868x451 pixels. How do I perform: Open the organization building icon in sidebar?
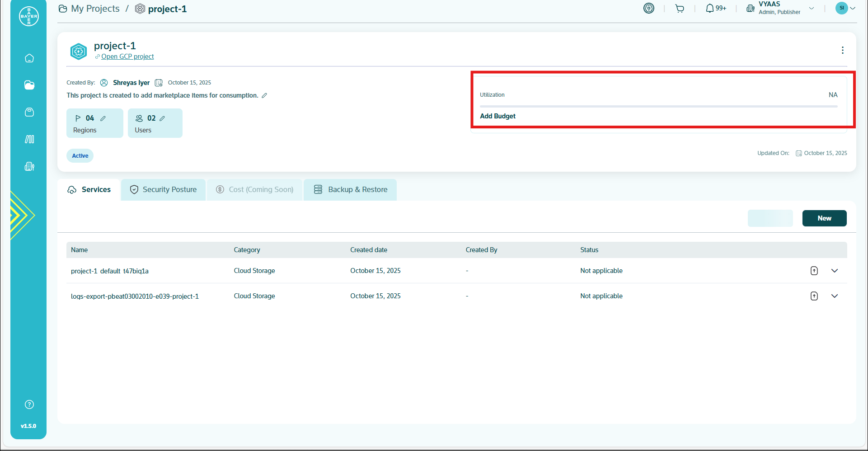click(x=29, y=166)
